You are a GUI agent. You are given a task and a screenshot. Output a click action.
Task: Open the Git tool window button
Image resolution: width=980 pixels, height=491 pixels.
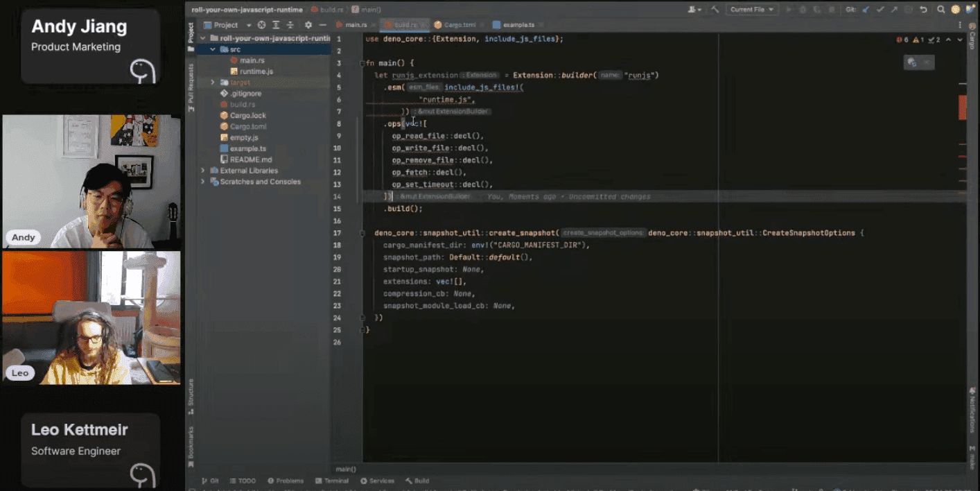click(x=210, y=481)
